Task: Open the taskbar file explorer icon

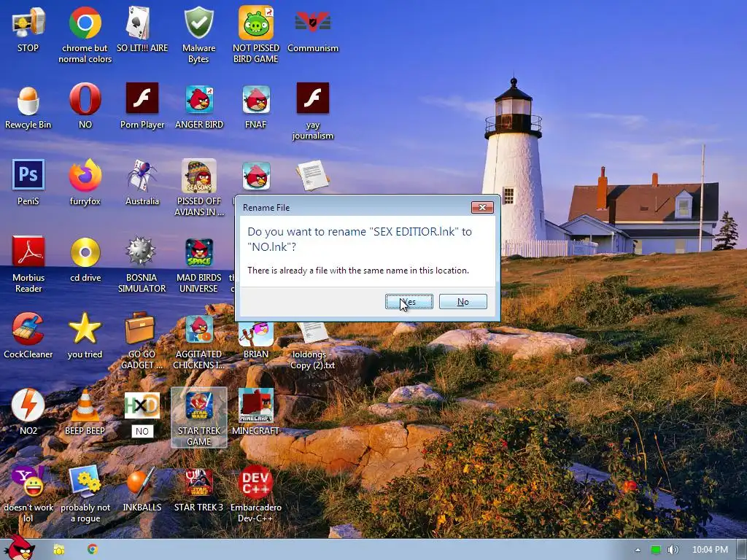Action: point(59,550)
